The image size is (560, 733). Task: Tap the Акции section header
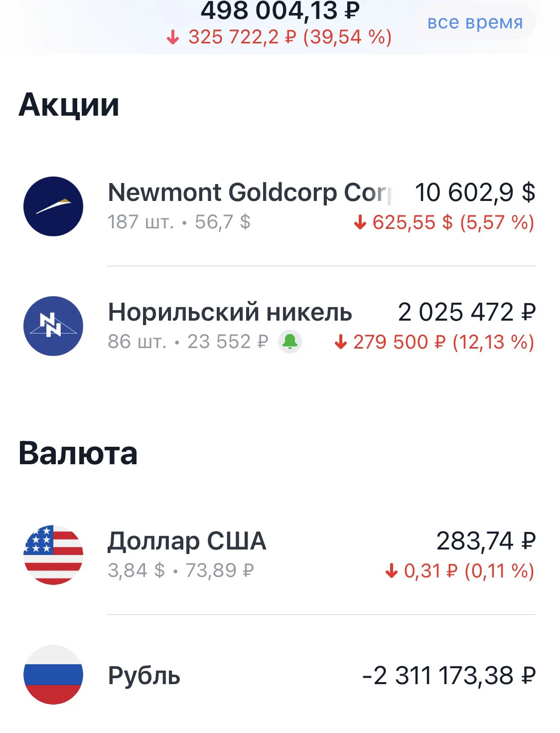tap(69, 105)
